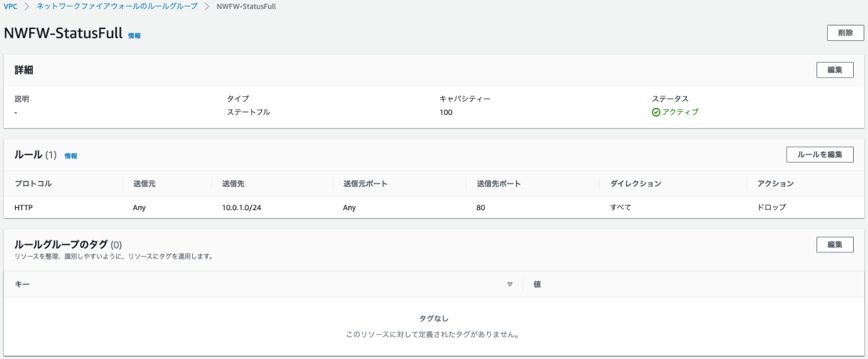The height and width of the screenshot is (359, 868).
Task: Click the ドロップ action cell
Action: click(x=771, y=208)
